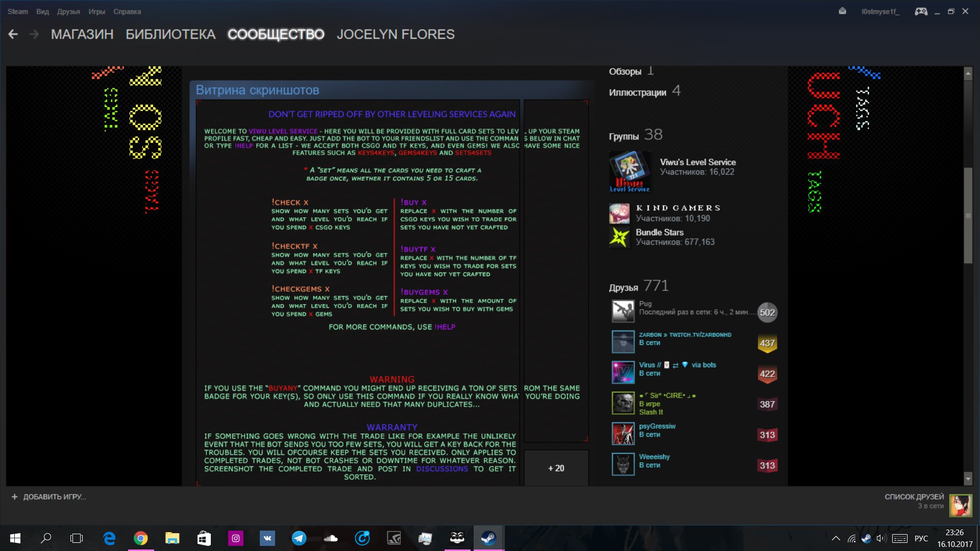Click the vertical scrollbar thumb

pyautogui.click(x=968, y=215)
